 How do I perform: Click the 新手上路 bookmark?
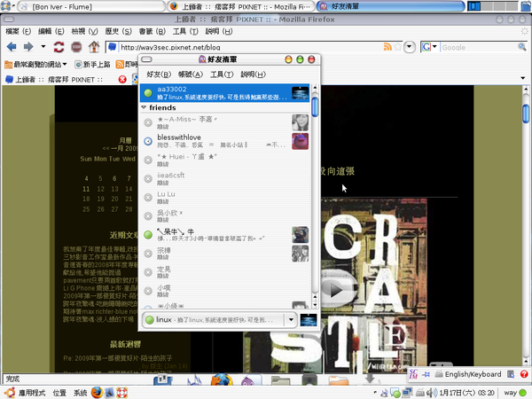[x=92, y=64]
